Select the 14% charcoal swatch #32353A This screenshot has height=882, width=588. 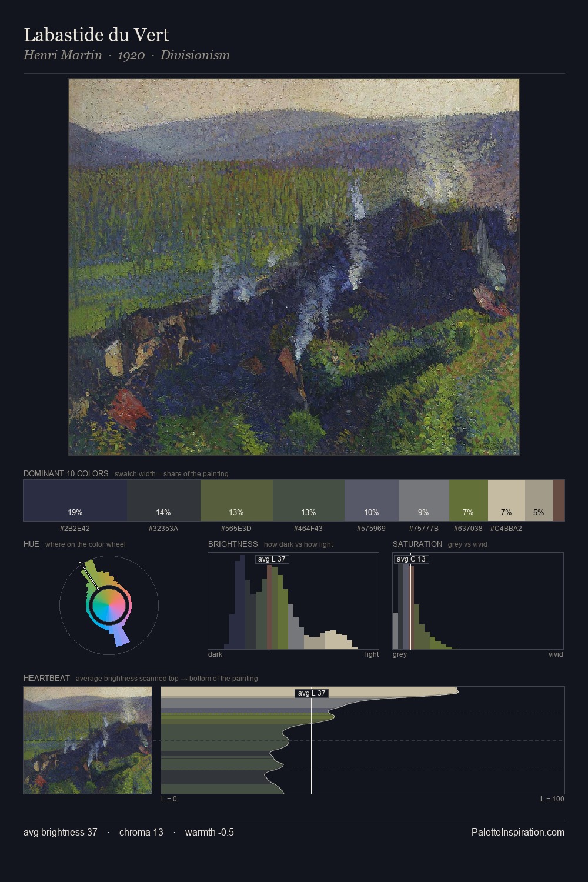coord(163,500)
